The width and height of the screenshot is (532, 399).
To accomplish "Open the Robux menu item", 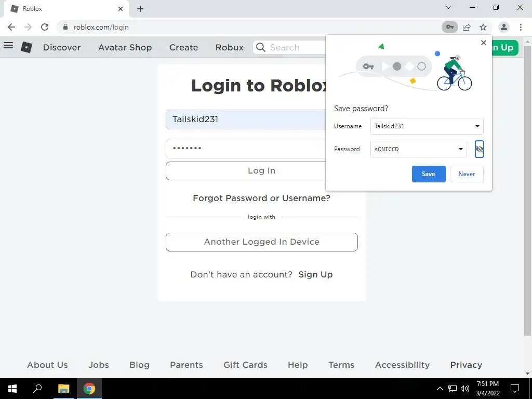I will pos(229,47).
